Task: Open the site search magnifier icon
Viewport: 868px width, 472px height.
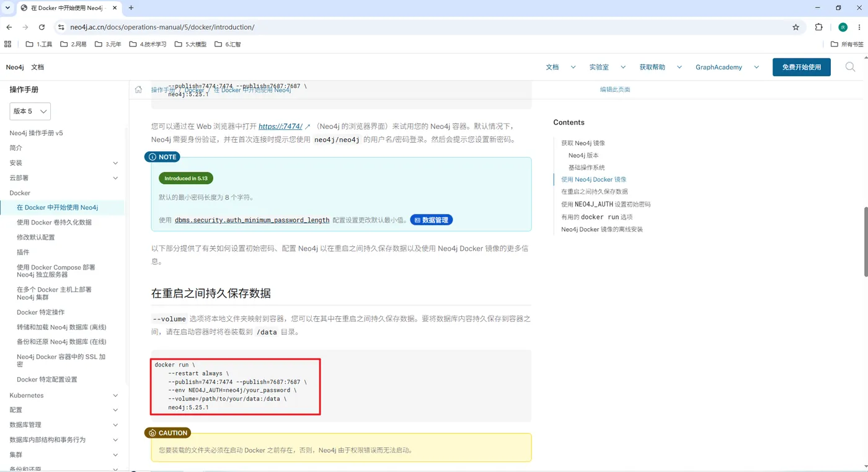Action: coord(850,67)
